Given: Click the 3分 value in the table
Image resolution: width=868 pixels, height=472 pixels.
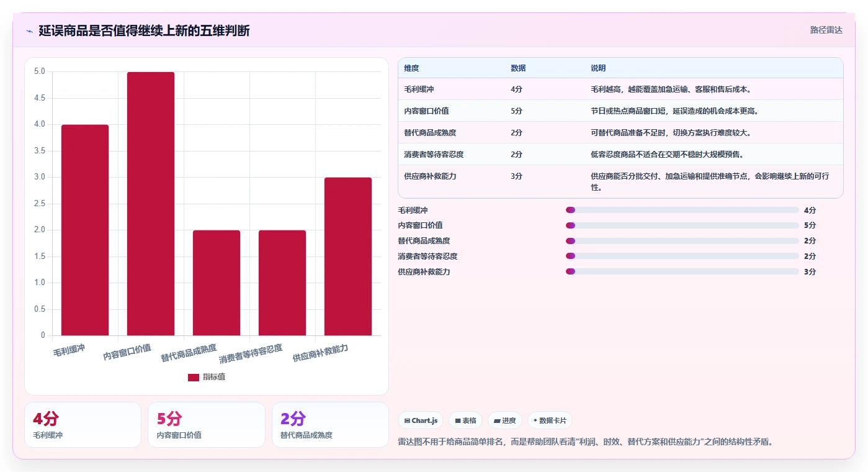Looking at the screenshot, I should point(516,176).
